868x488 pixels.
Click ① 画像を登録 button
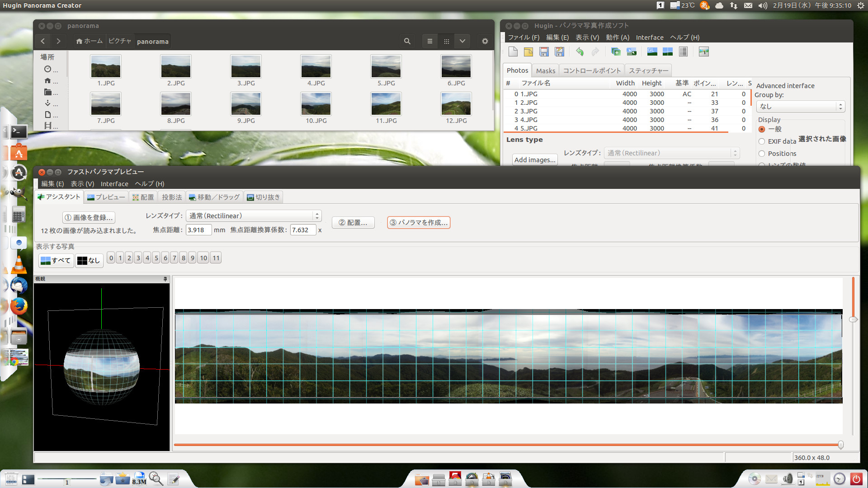tap(89, 217)
